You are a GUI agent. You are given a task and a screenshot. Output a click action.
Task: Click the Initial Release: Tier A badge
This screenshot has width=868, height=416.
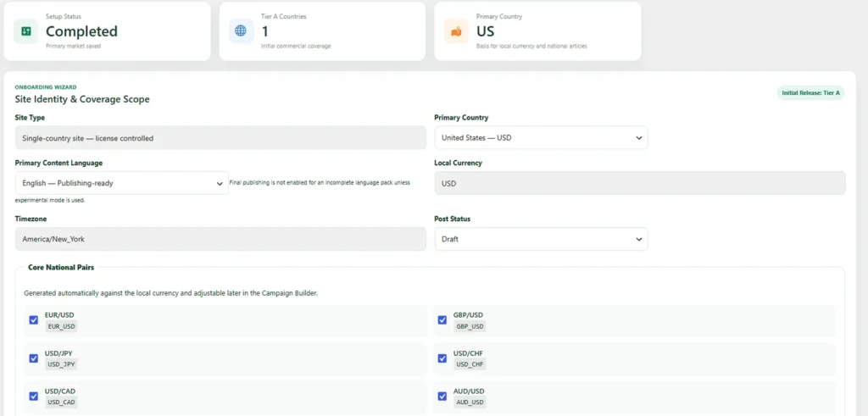pos(810,93)
